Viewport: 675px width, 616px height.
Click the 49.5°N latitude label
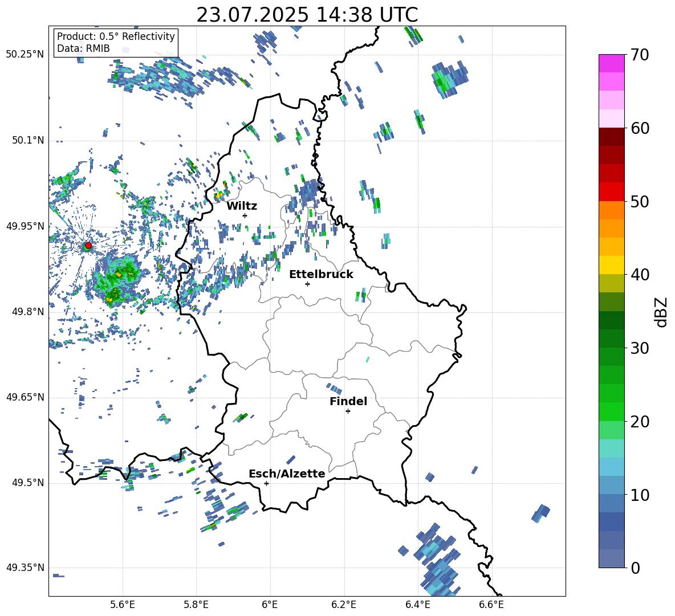(28, 483)
